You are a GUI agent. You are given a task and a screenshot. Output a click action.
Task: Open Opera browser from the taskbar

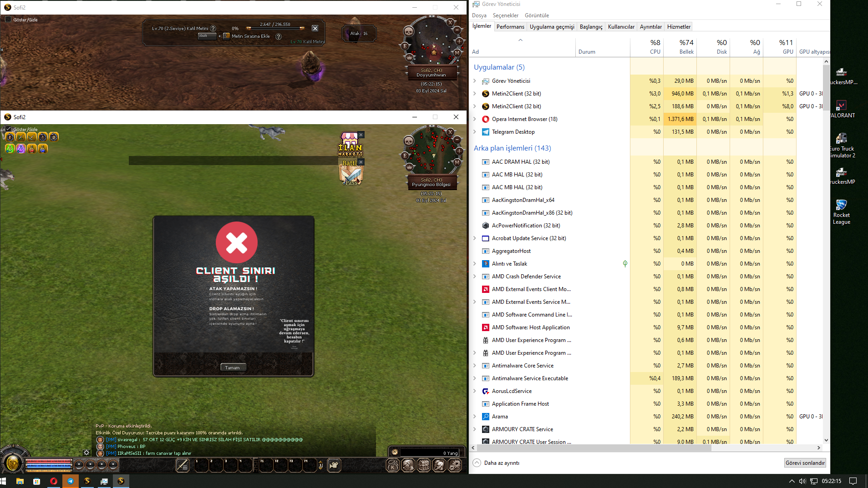click(54, 481)
